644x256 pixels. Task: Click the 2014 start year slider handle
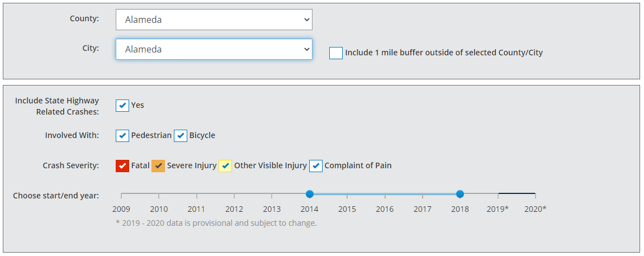pyautogui.click(x=310, y=194)
